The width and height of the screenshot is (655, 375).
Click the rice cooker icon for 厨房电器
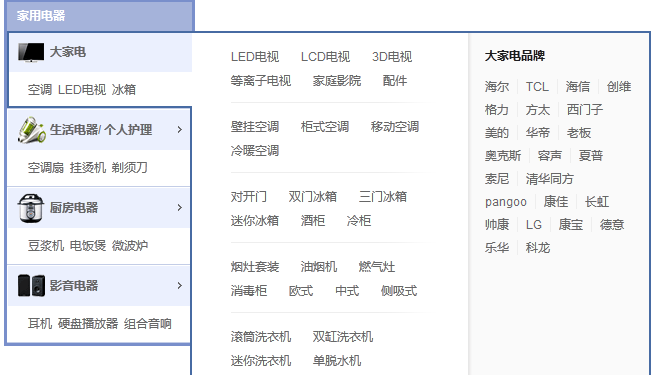[30, 208]
